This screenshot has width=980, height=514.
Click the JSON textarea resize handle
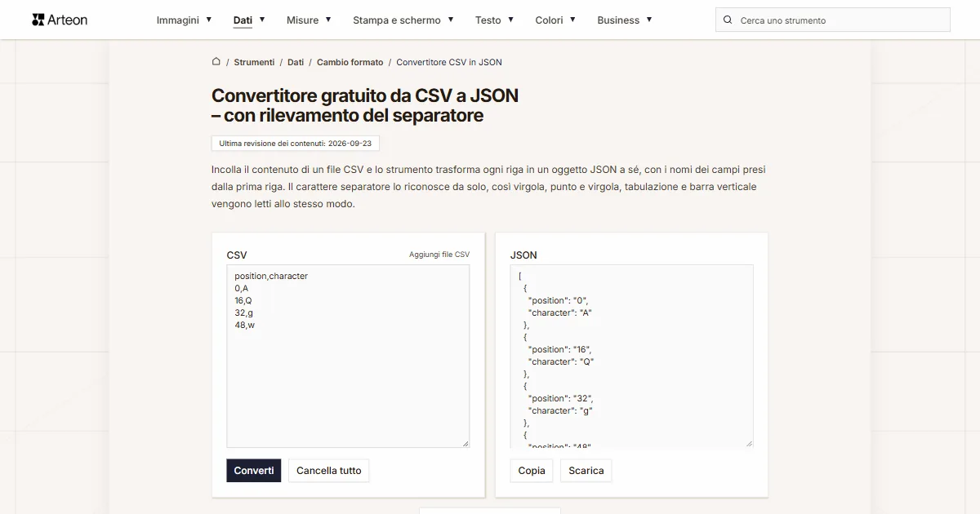click(x=749, y=443)
